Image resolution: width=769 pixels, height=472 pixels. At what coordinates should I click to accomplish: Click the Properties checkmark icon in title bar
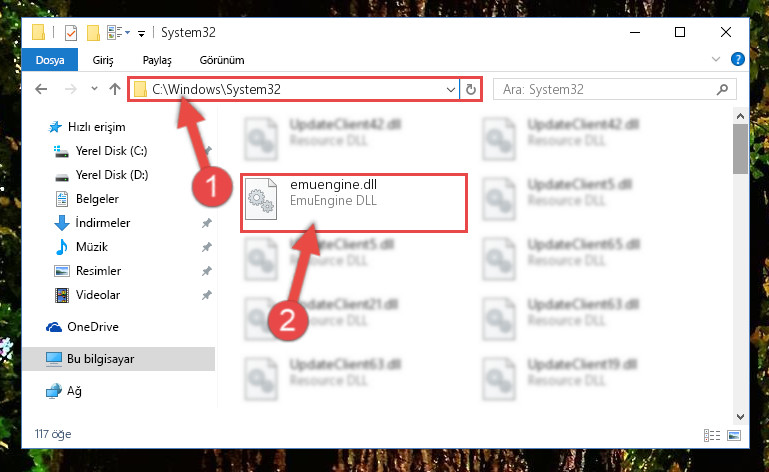click(x=71, y=33)
